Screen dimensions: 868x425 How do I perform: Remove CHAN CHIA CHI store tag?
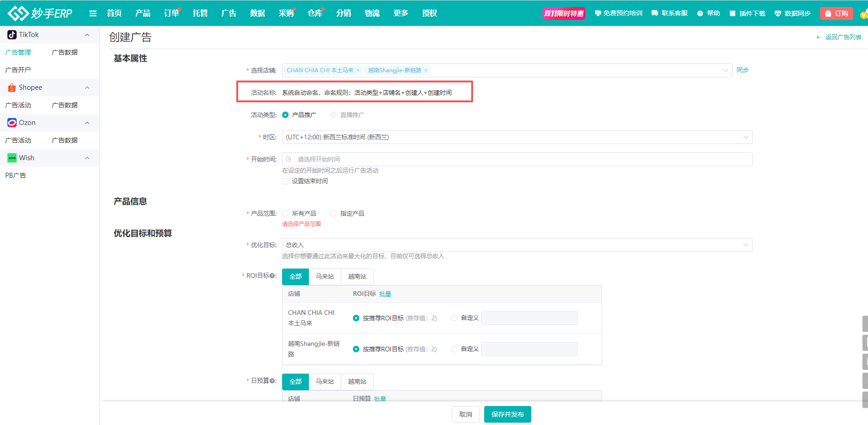coord(358,70)
